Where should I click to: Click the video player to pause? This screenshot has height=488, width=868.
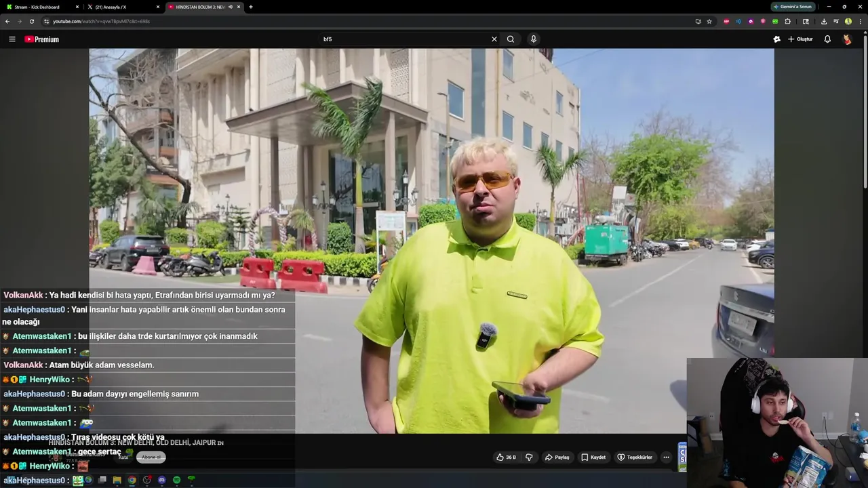point(431,241)
